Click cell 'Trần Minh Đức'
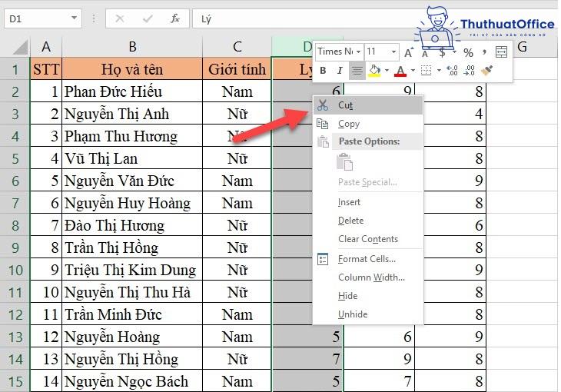Image resolution: width=561 pixels, height=392 pixels. point(132,314)
